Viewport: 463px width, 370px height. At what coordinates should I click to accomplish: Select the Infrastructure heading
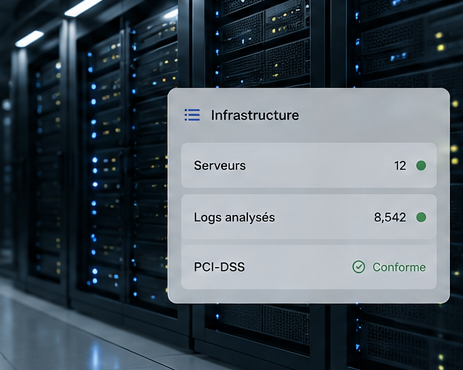255,115
